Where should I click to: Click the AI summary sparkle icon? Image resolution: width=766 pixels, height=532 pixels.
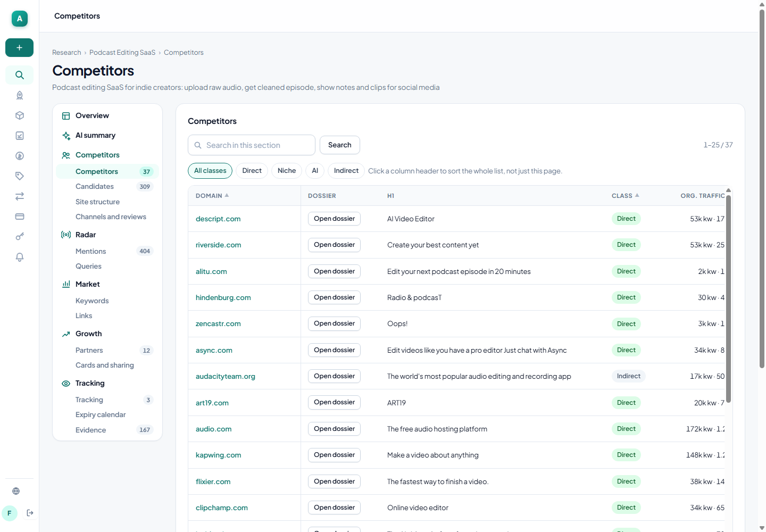click(66, 136)
